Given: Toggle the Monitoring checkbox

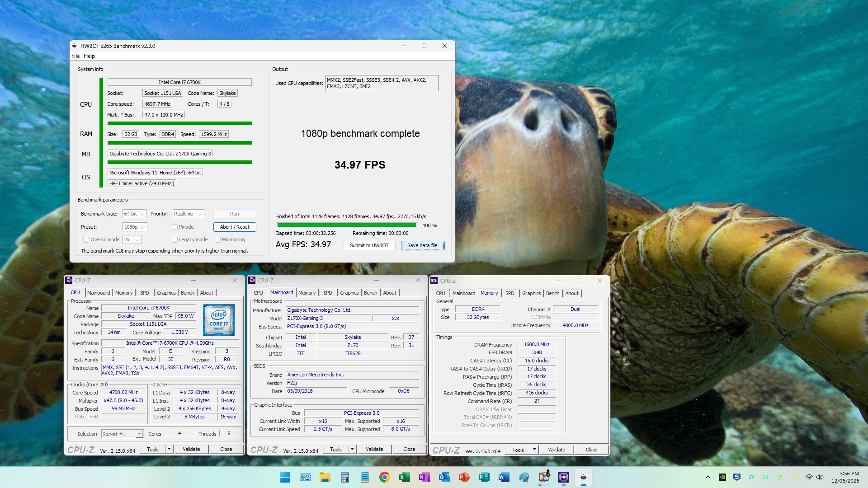Looking at the screenshot, I should coord(217,239).
